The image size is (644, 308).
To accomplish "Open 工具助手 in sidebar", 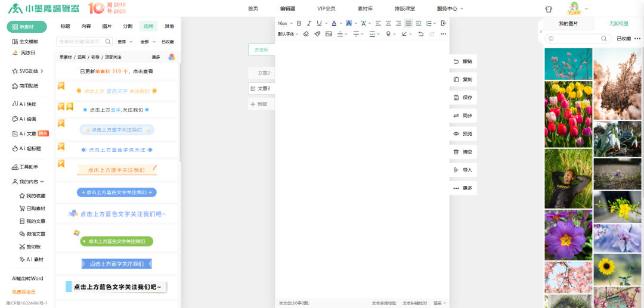I will click(x=25, y=167).
